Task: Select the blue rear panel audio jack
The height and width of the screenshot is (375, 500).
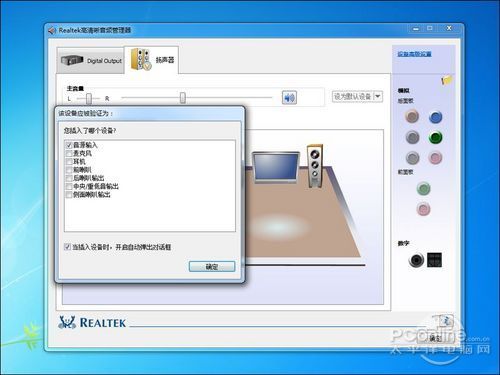Action: 435,117
